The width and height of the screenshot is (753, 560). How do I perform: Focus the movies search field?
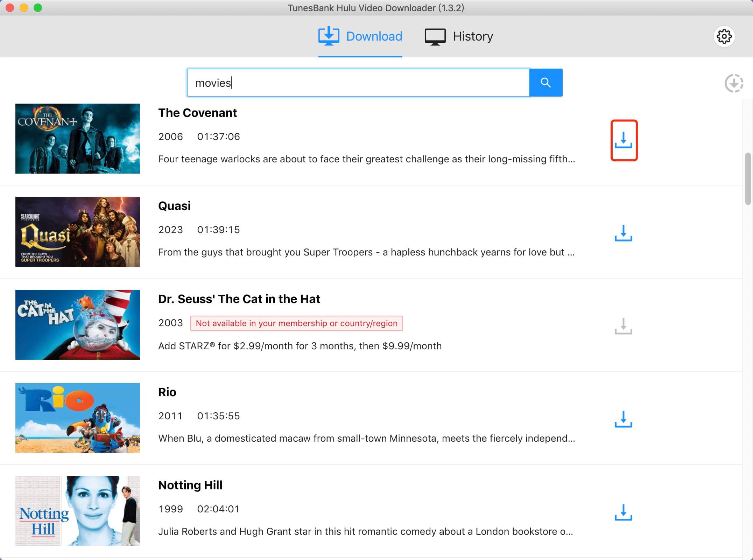358,83
